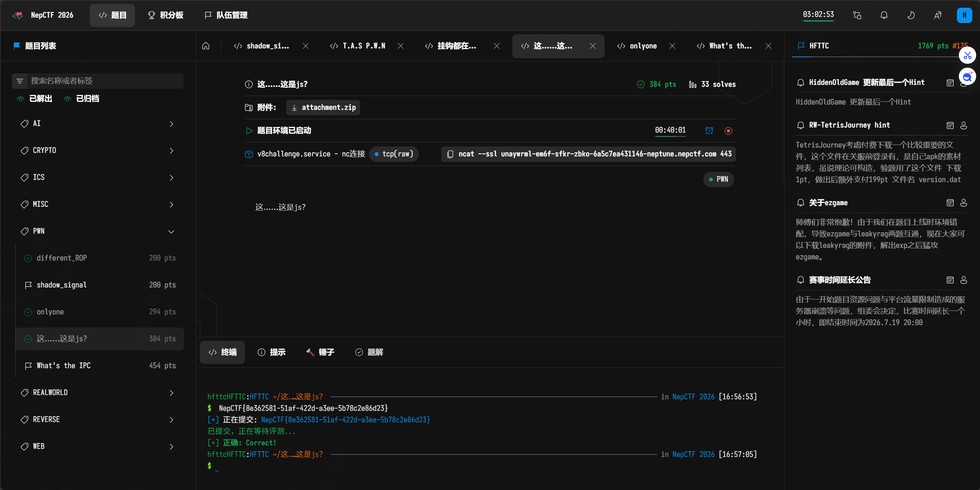Viewport: 980px width, 490px height.
Task: Close the What's th... tab
Action: click(x=768, y=46)
